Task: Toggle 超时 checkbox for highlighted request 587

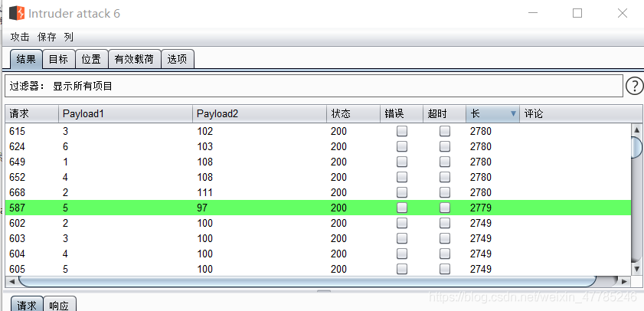Action: [444, 208]
